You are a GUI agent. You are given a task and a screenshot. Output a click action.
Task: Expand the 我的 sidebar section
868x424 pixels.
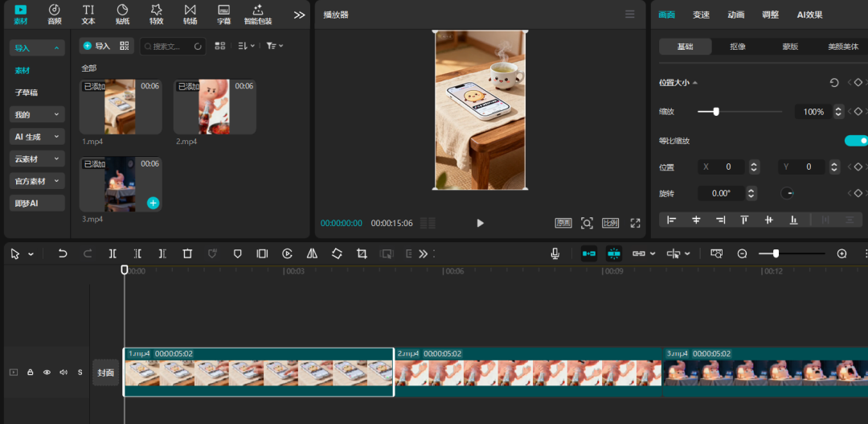point(37,115)
